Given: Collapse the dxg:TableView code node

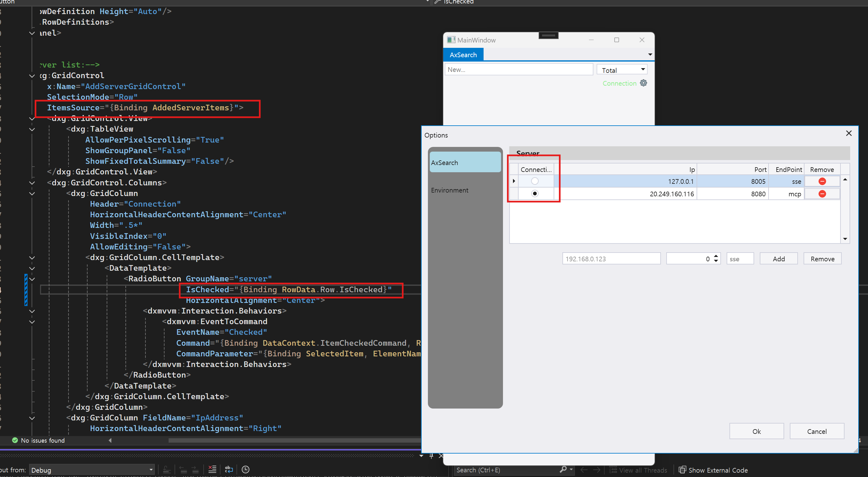Looking at the screenshot, I should pos(32,129).
